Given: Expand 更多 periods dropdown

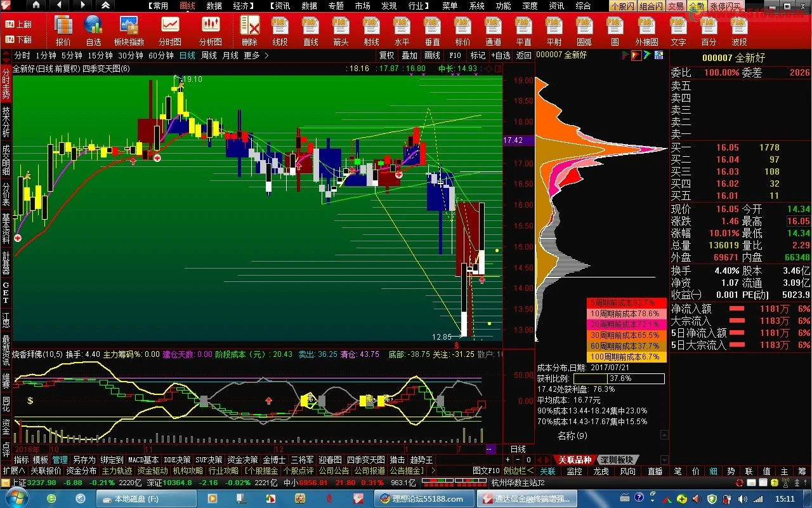Looking at the screenshot, I should pyautogui.click(x=256, y=55).
